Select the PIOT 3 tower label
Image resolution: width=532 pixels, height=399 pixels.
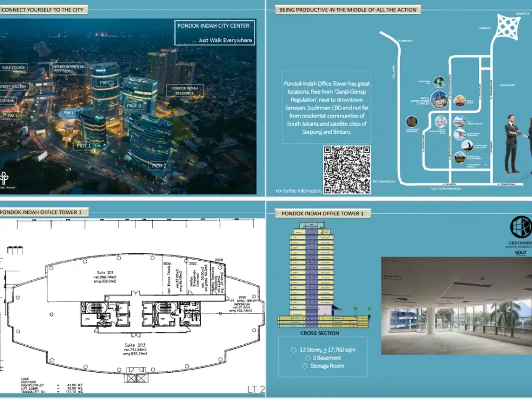[x=134, y=106]
